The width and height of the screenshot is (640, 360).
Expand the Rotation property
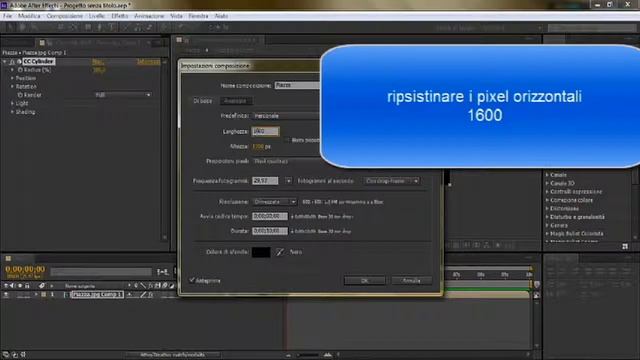coord(12,87)
